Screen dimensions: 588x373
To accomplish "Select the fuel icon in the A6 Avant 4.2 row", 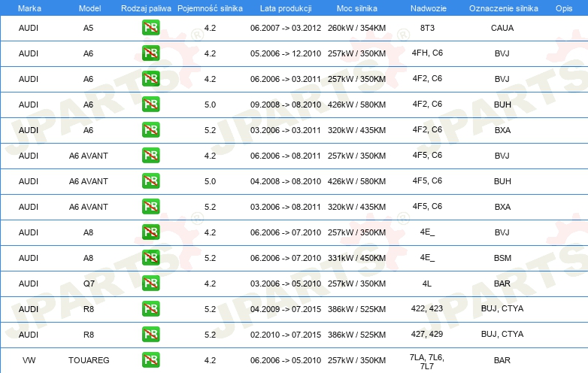I will [150, 156].
